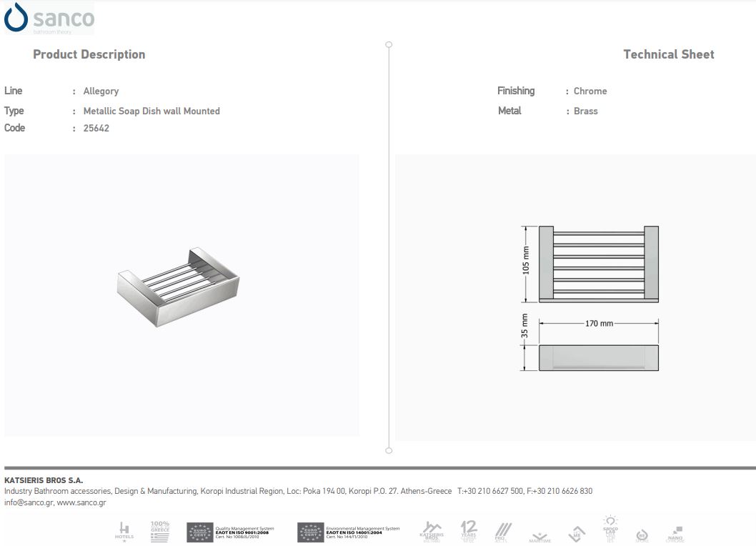
Task: Open the info@sanco.gr email link
Action: pyautogui.click(x=29, y=502)
